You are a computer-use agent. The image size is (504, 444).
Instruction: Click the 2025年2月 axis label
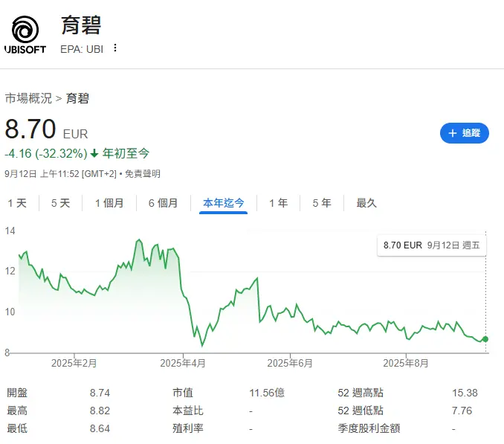(x=74, y=363)
